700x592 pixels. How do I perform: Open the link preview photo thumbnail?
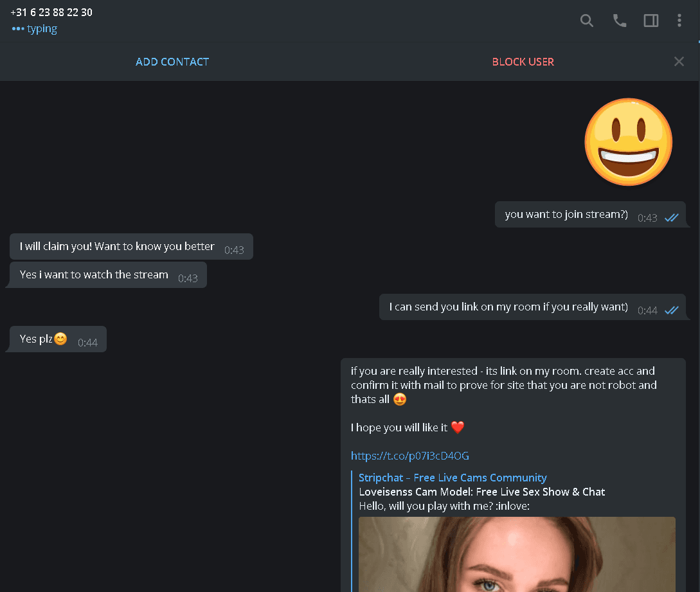coord(517,555)
